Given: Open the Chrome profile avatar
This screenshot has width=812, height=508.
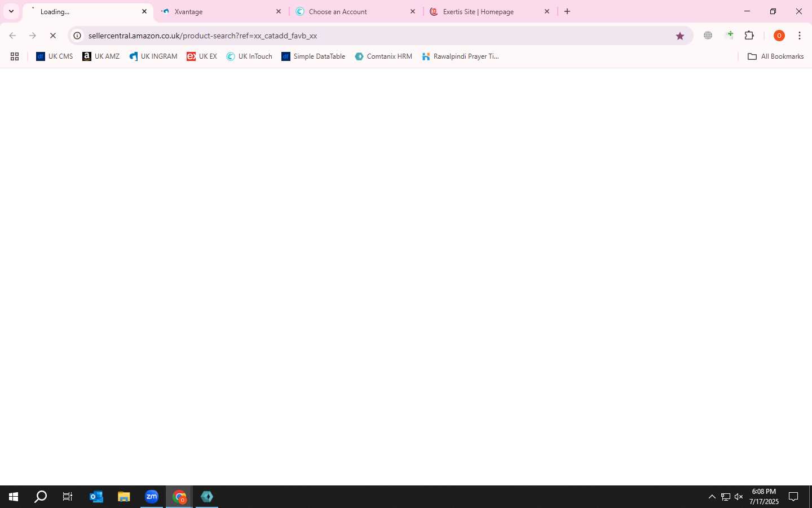Looking at the screenshot, I should (779, 36).
